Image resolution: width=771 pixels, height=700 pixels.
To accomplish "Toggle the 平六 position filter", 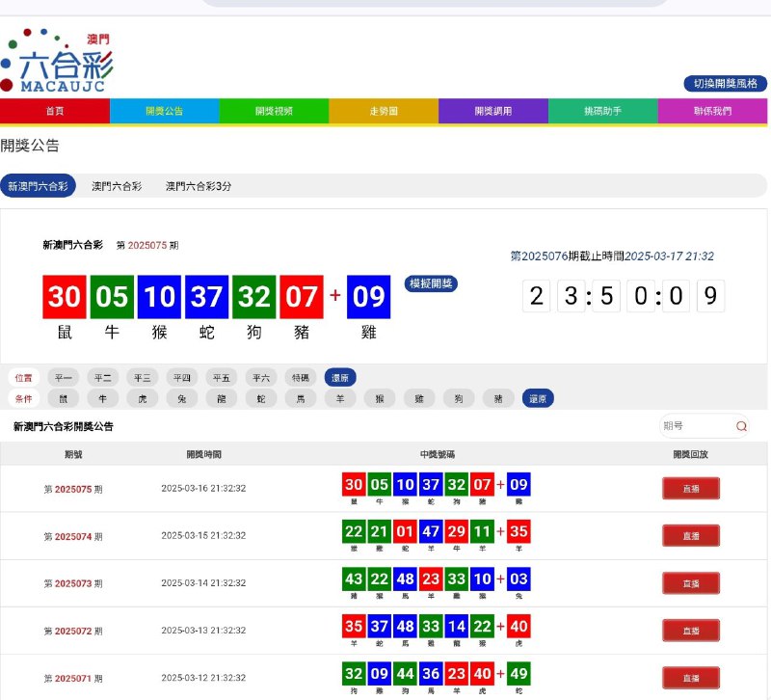I will (261, 377).
